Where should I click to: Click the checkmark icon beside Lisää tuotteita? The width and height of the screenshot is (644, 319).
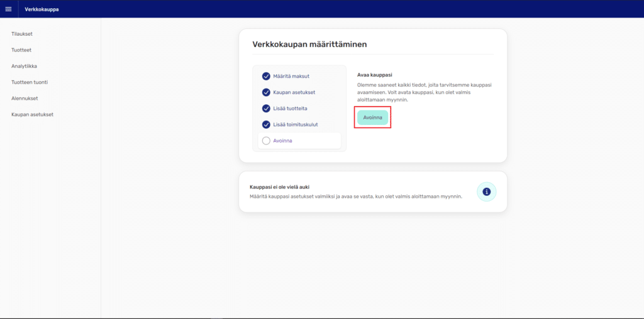click(x=266, y=109)
